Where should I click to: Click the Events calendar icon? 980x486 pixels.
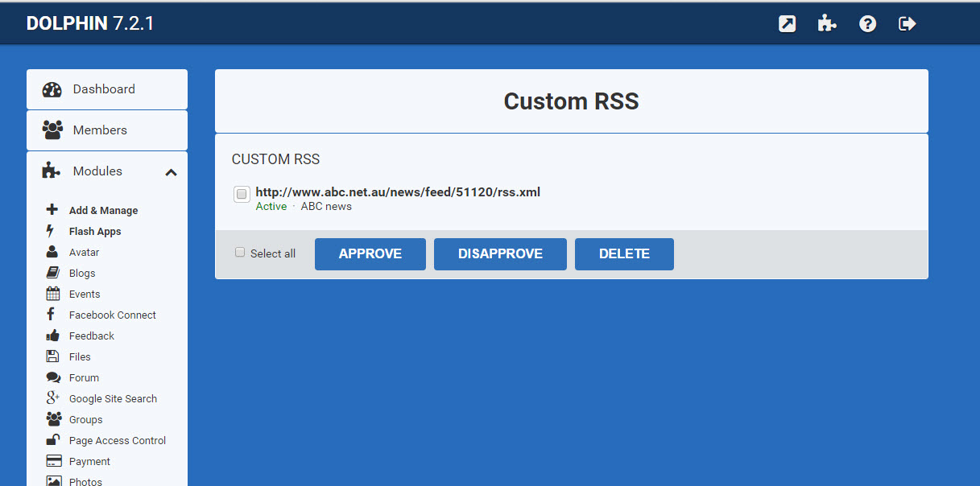[x=53, y=294]
